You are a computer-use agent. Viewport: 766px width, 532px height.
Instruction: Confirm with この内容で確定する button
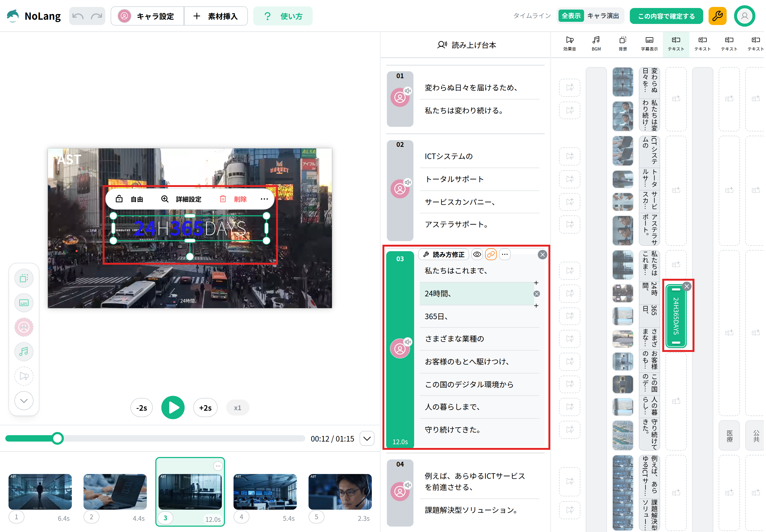(x=666, y=16)
